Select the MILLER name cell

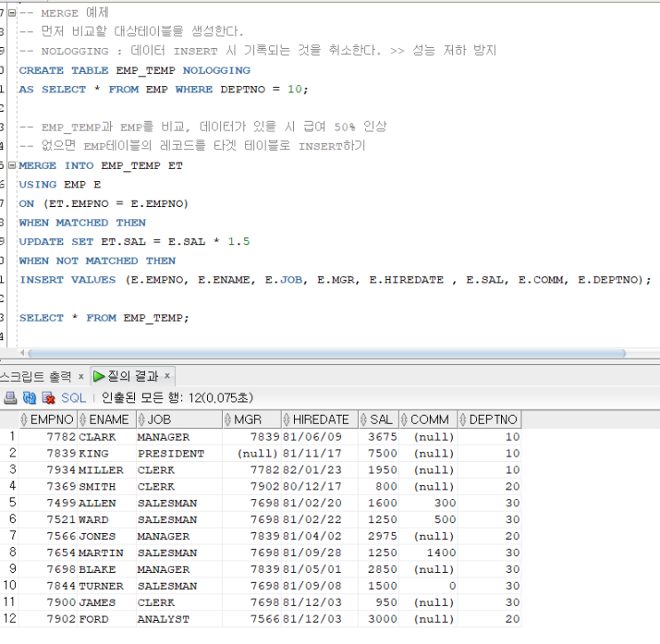click(x=107, y=470)
